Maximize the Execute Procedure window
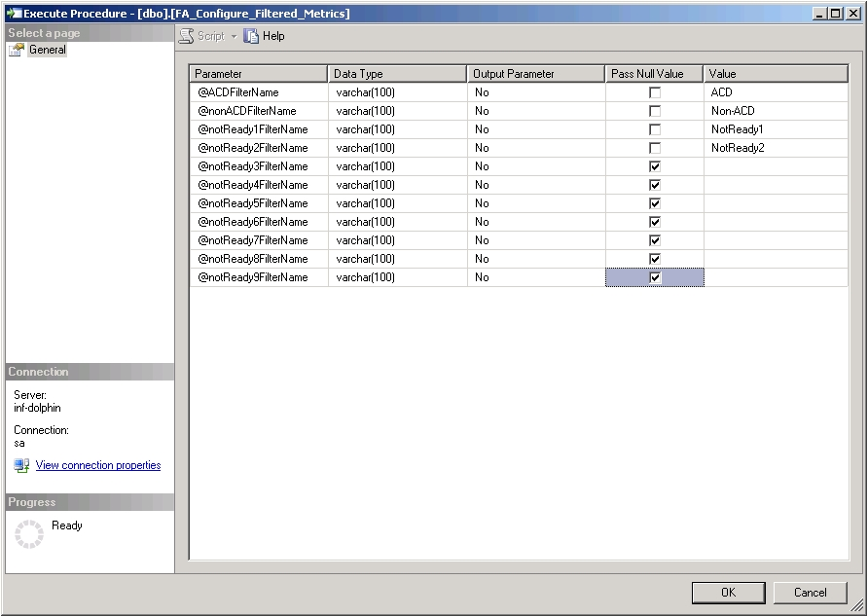Image resolution: width=868 pixels, height=616 pixels. 836,14
